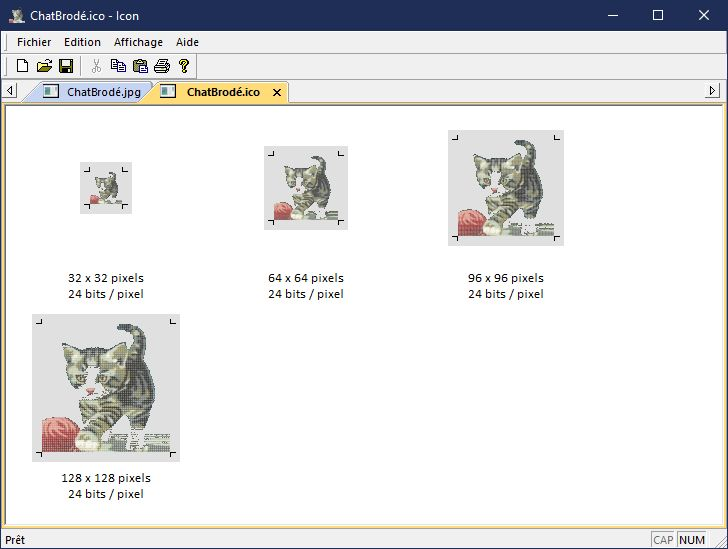Click the Paste clipboard icon
This screenshot has width=728, height=549.
140,66
